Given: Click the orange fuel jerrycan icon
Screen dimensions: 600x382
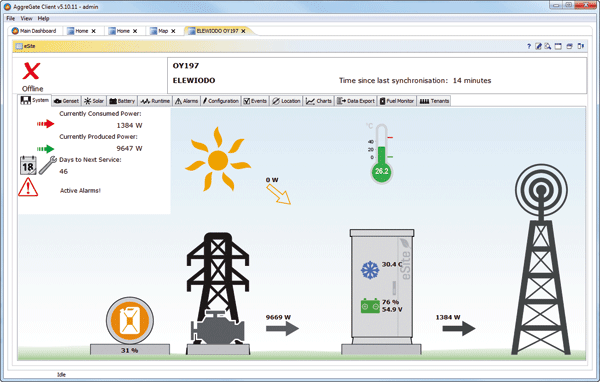Looking at the screenshot, I should tap(130, 321).
